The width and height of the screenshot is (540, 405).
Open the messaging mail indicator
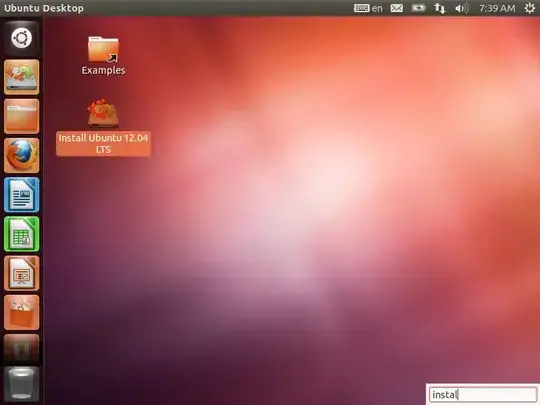tap(396, 8)
